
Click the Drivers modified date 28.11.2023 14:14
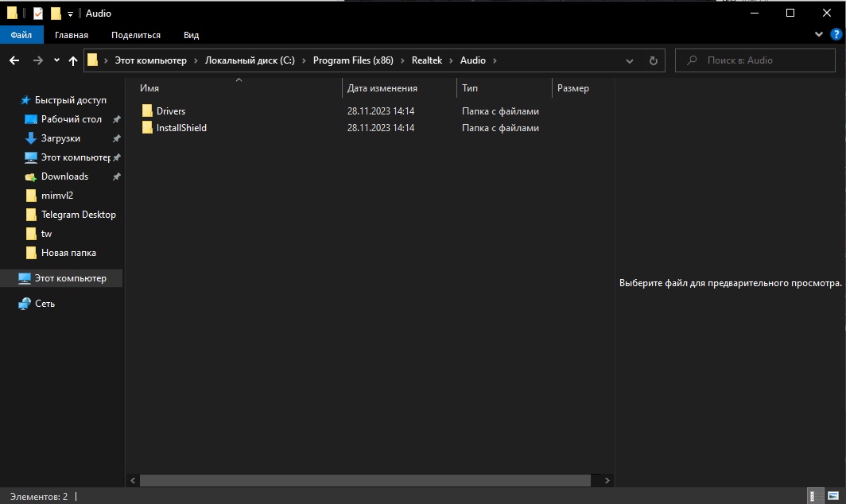click(381, 111)
